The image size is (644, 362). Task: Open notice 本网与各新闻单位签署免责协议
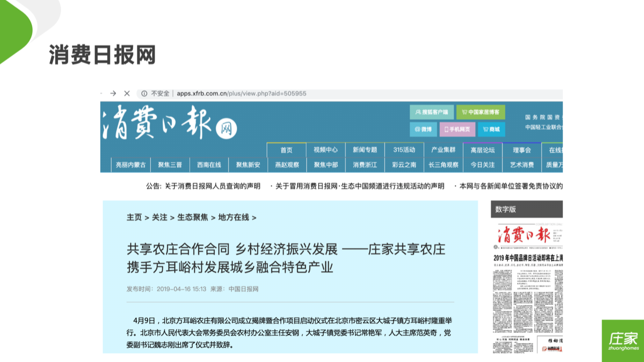511,186
